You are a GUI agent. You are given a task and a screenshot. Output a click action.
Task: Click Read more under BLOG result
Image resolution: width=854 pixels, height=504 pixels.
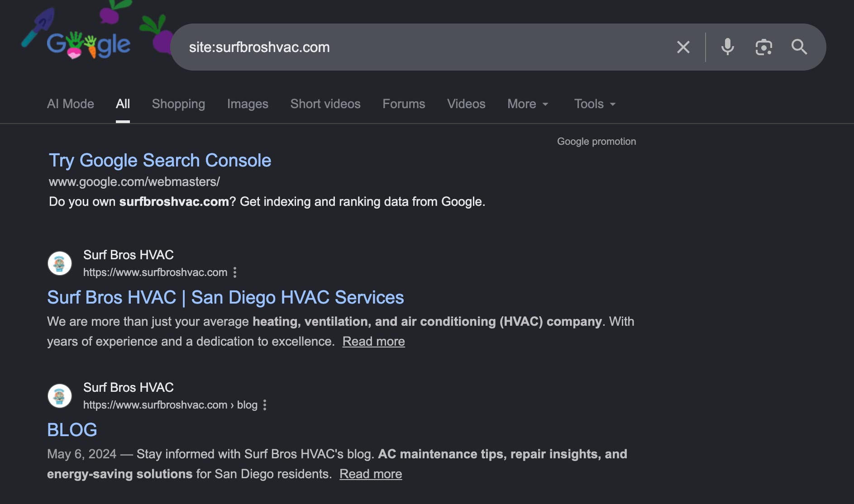tap(371, 474)
